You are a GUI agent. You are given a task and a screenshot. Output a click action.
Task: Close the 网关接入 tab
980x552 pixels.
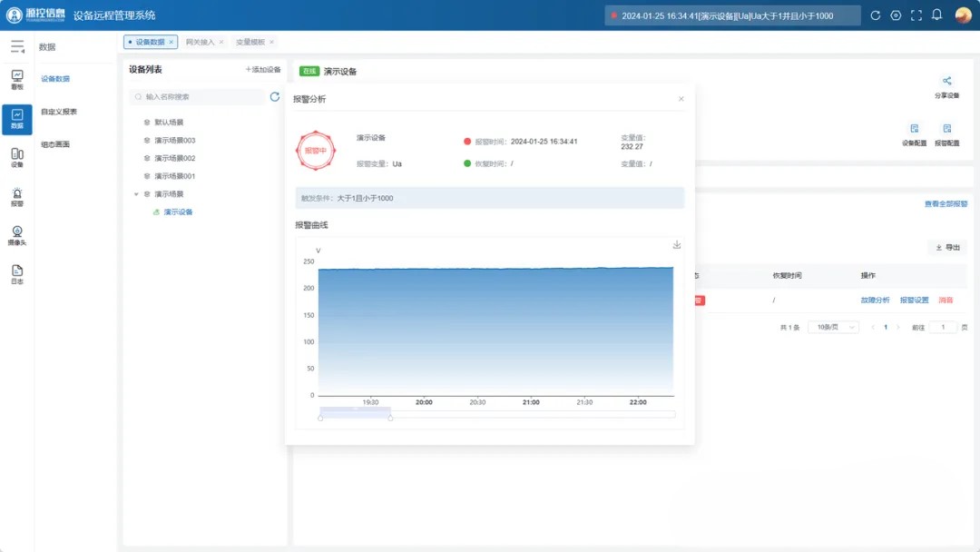click(221, 42)
